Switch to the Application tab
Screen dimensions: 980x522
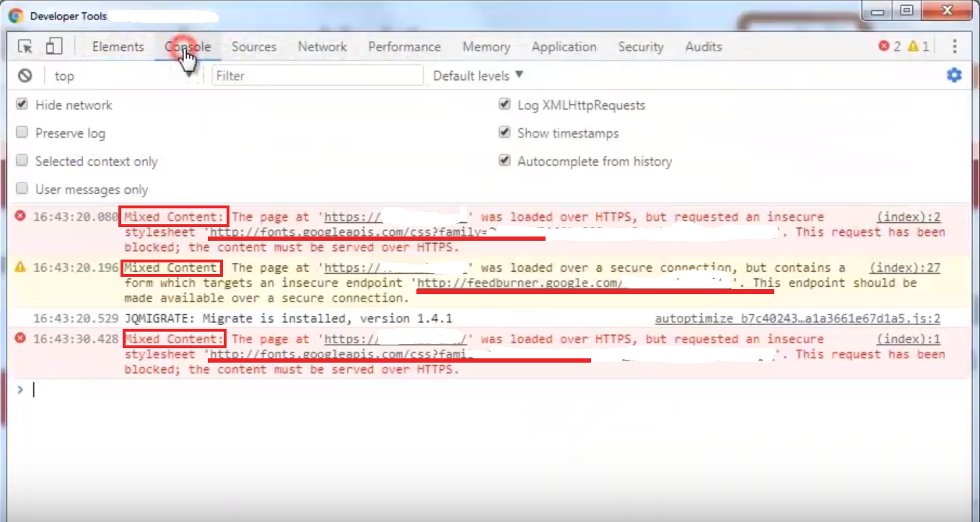point(564,47)
